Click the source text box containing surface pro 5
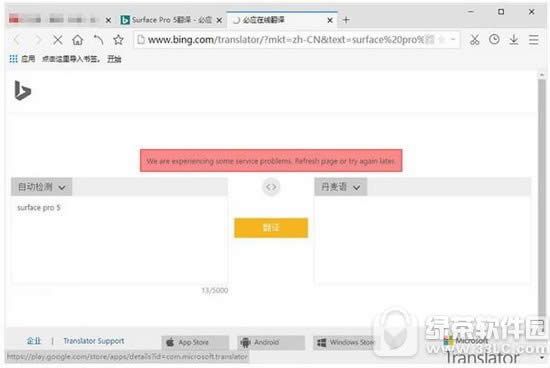Viewport: 550px width, 368px height. [119, 240]
